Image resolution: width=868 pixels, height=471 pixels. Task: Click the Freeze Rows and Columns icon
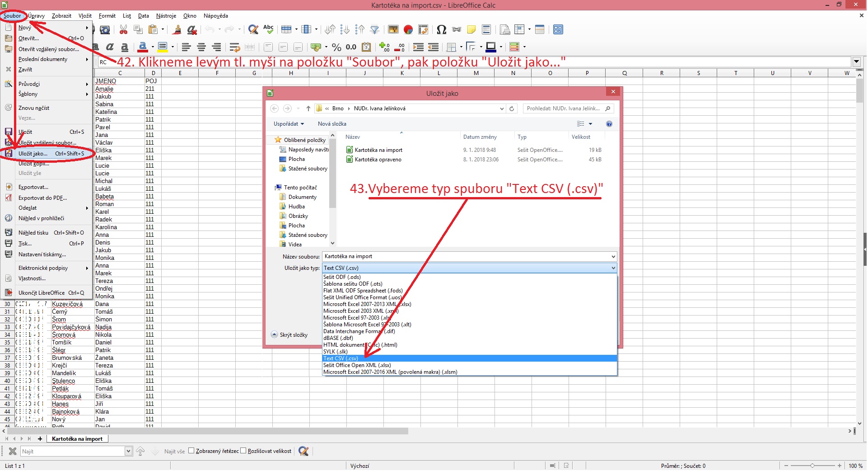[520, 30]
